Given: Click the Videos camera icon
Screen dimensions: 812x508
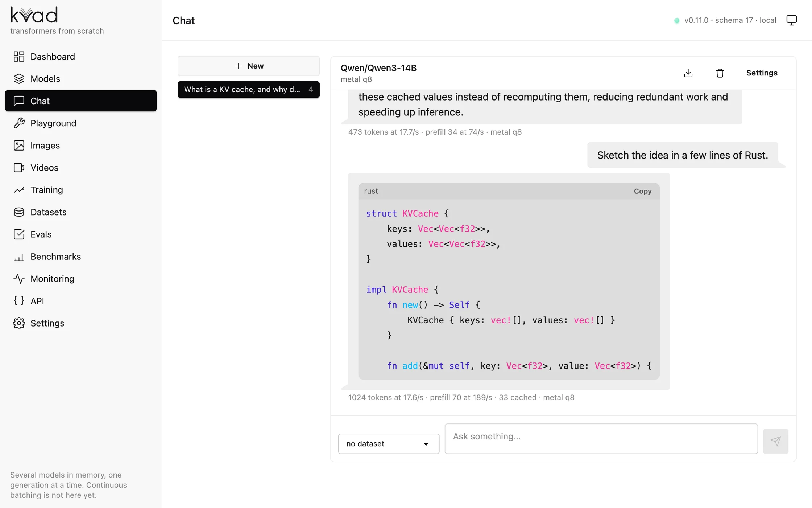Looking at the screenshot, I should [x=19, y=168].
